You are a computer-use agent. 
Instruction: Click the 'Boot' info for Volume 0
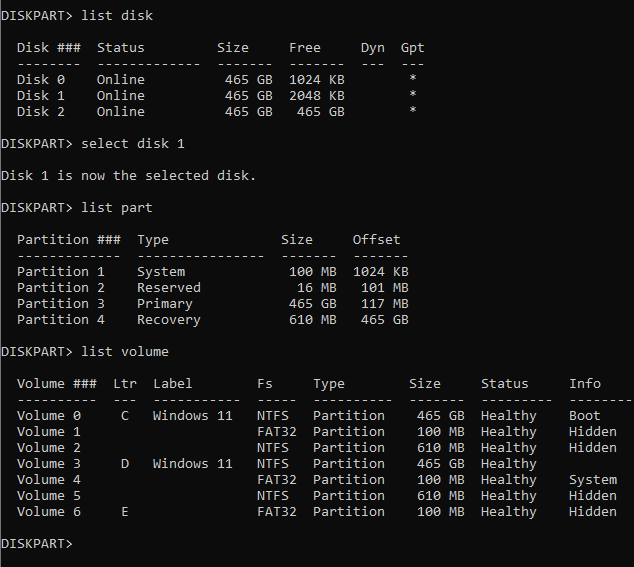[x=585, y=416]
